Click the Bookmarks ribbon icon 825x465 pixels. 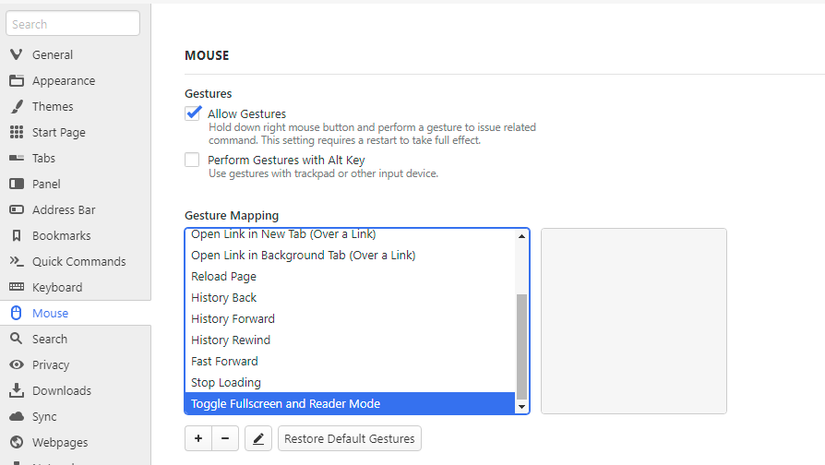(16, 235)
